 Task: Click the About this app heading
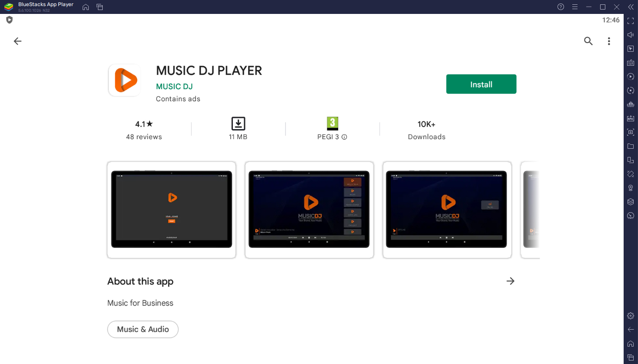[x=140, y=281]
